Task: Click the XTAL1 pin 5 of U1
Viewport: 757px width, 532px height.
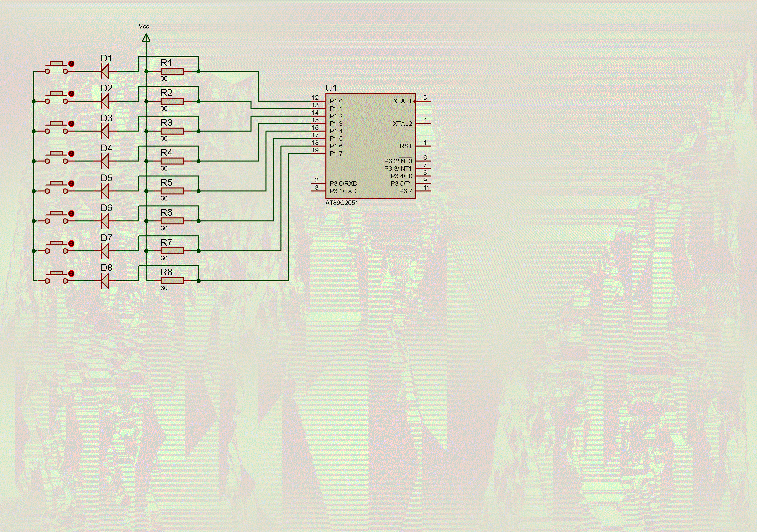Action: [424, 101]
